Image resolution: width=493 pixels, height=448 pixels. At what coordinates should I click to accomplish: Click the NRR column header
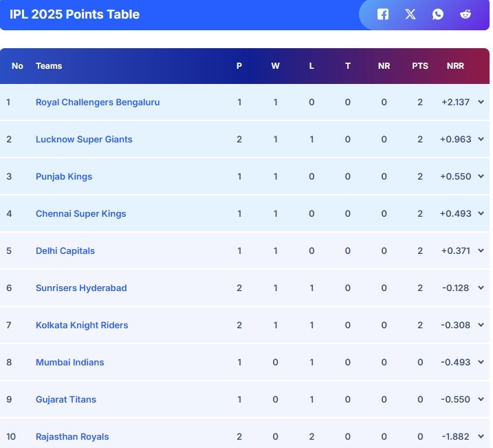pyautogui.click(x=455, y=66)
